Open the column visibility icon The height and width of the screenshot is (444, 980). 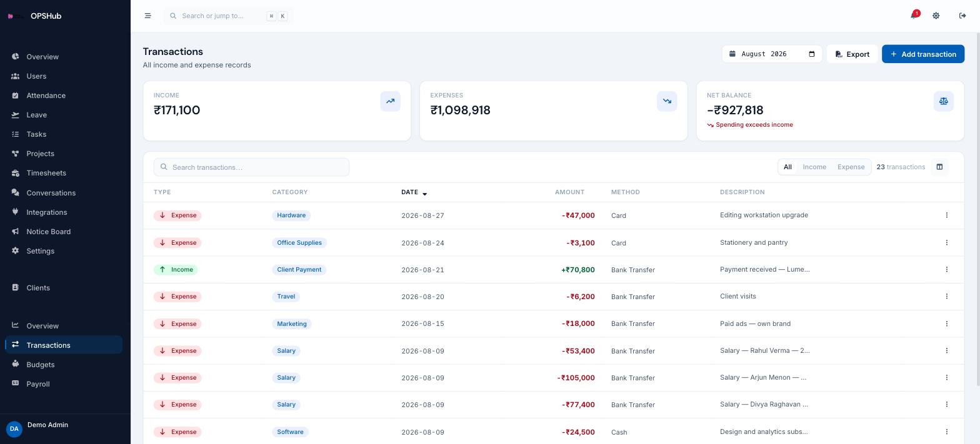tap(939, 167)
